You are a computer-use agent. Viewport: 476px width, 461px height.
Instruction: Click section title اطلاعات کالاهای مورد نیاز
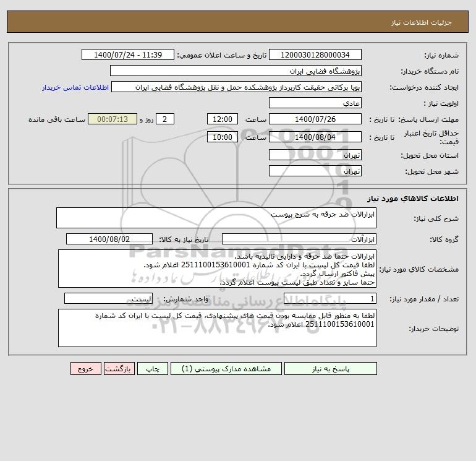[x=413, y=199]
